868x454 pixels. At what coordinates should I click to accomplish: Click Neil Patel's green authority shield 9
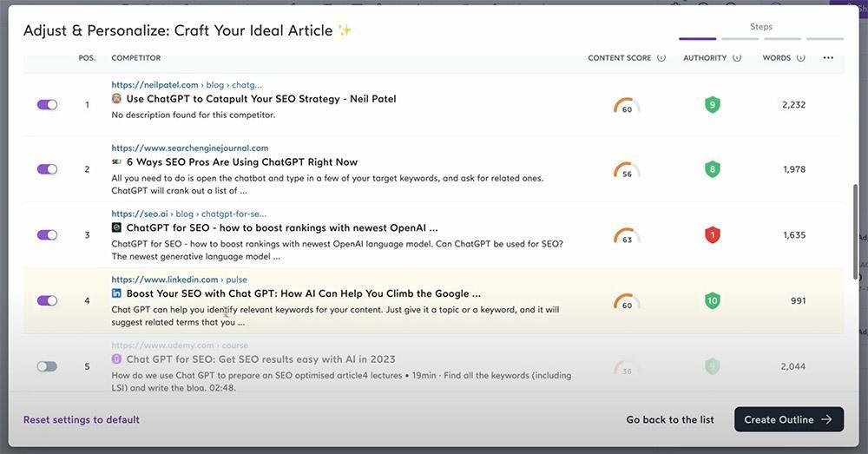(x=713, y=105)
